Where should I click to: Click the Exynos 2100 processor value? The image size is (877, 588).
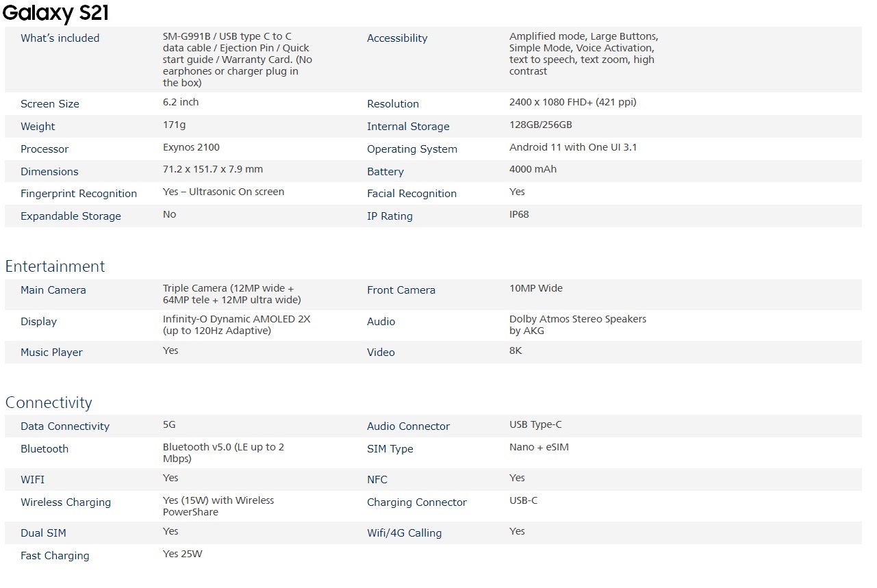pyautogui.click(x=191, y=148)
